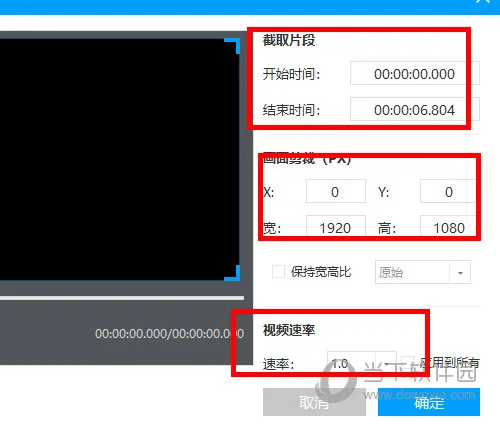
Task: Enable the 保持宽高比 checkbox
Action: pos(278,272)
